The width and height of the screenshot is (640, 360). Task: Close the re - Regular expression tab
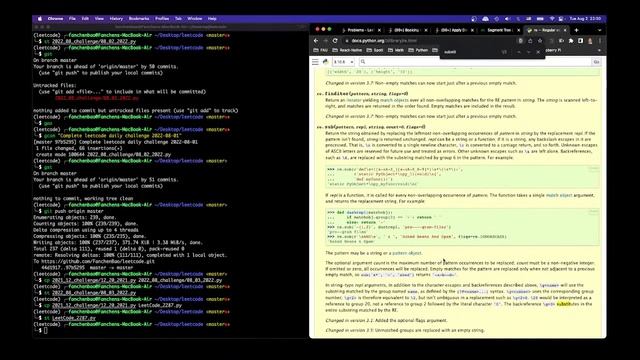(565, 30)
